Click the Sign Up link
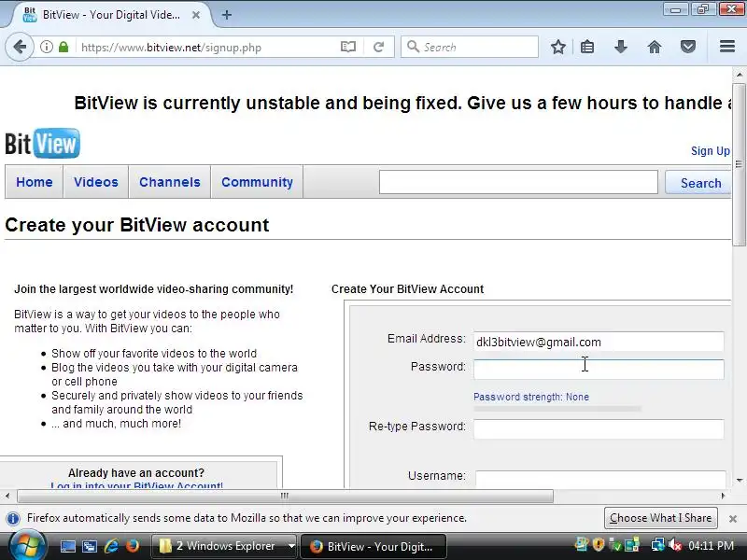 [x=711, y=151]
